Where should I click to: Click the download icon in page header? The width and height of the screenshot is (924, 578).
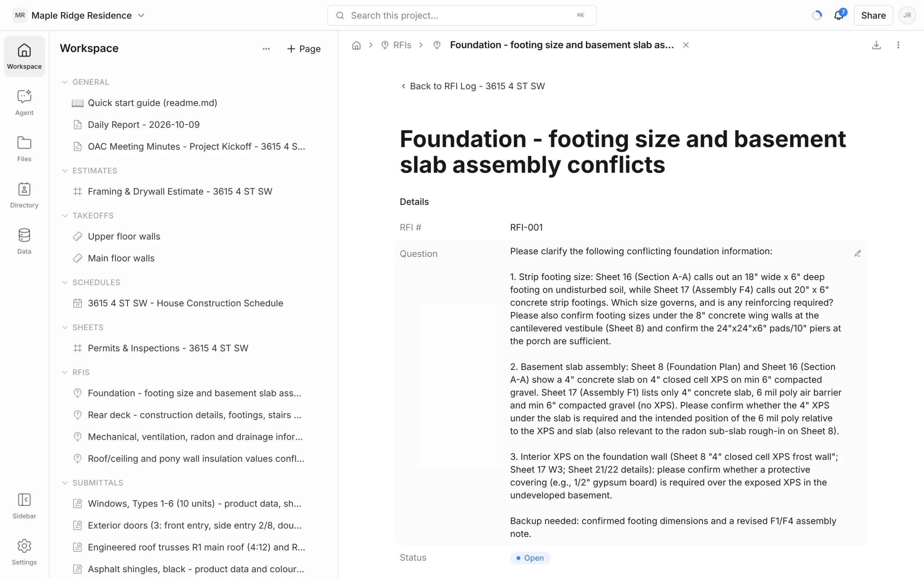point(876,45)
